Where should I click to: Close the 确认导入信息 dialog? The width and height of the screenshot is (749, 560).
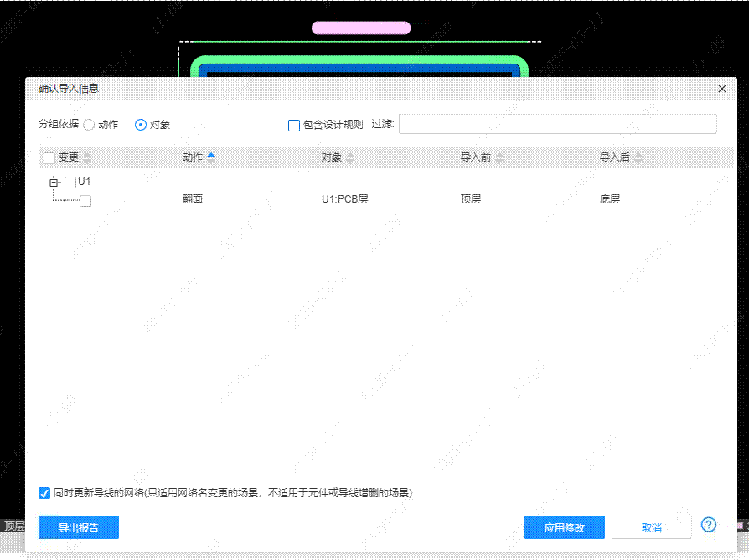(721, 88)
